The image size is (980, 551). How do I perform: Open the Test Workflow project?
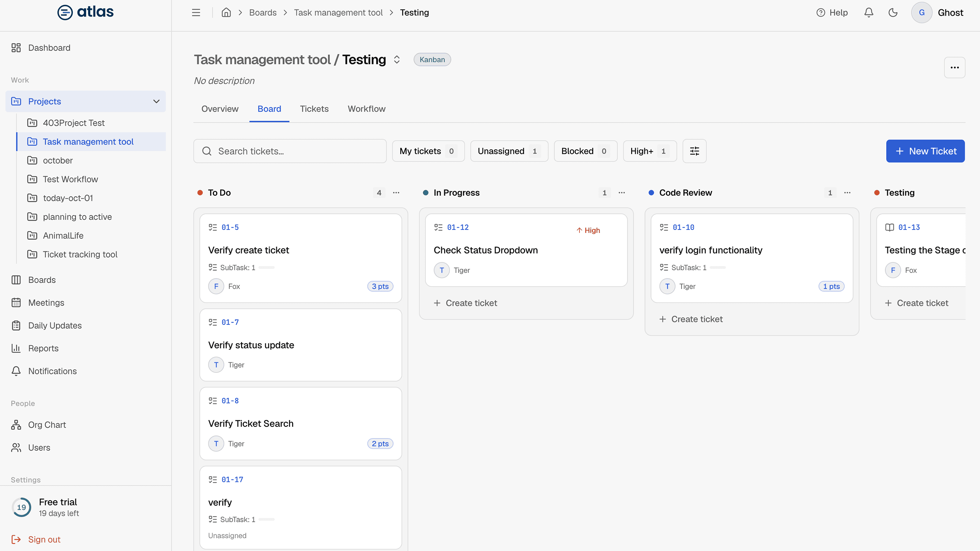click(x=91, y=179)
